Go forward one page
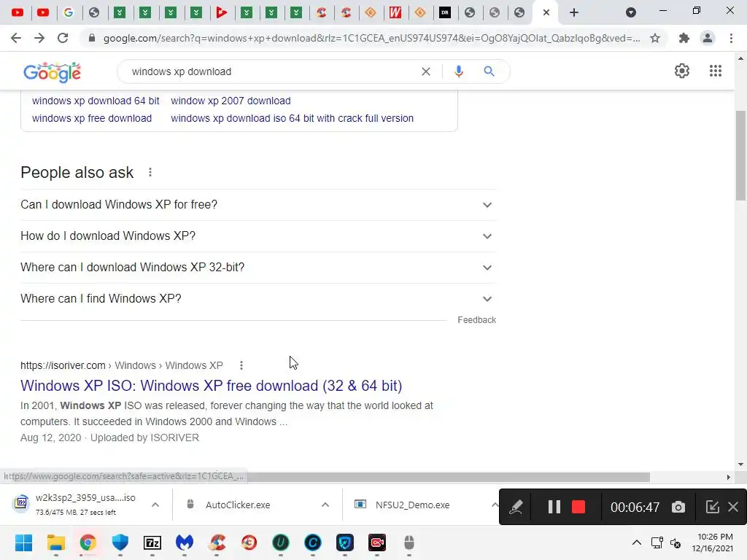The image size is (747, 560). [39, 38]
